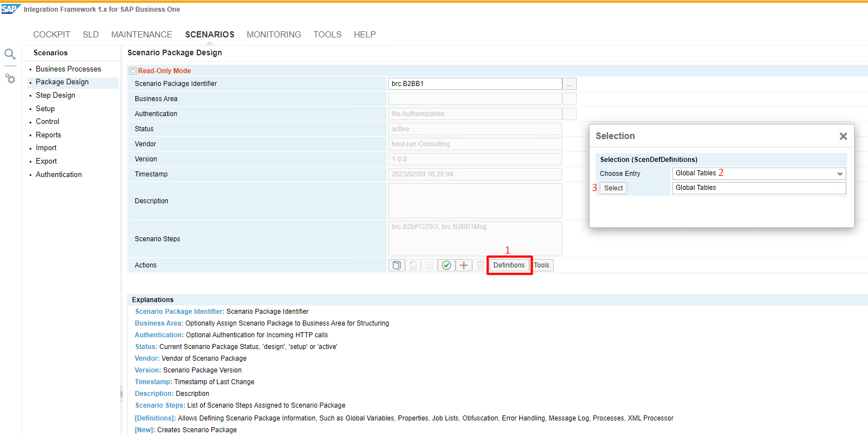The width and height of the screenshot is (868, 435).
Task: Click the Selection (ScenDefDefinitions) header
Action: (648, 160)
